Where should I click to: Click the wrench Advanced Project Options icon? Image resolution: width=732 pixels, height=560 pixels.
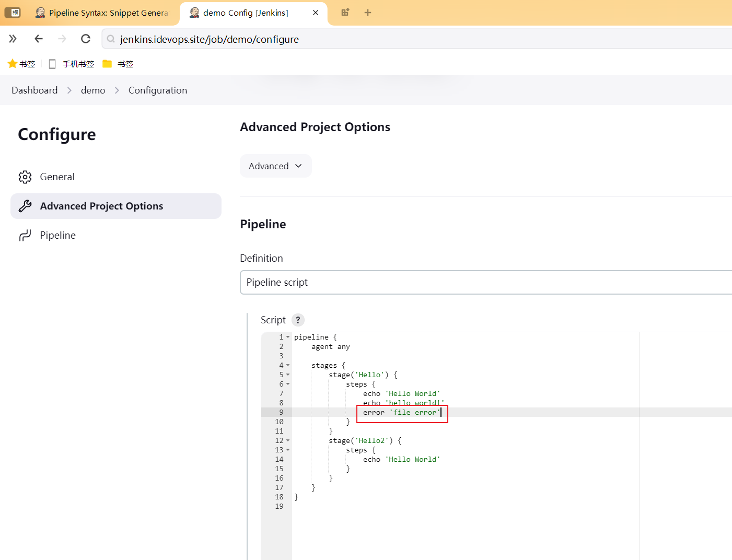pos(25,206)
